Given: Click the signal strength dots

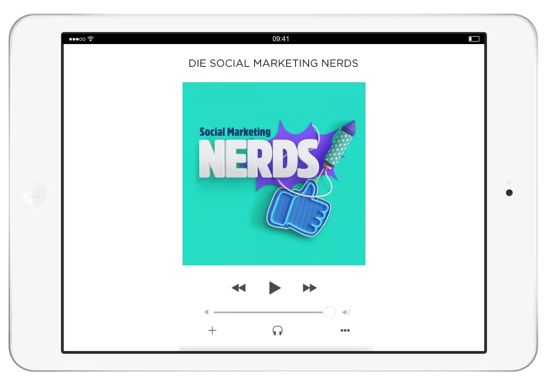Looking at the screenshot, I should coord(77,39).
